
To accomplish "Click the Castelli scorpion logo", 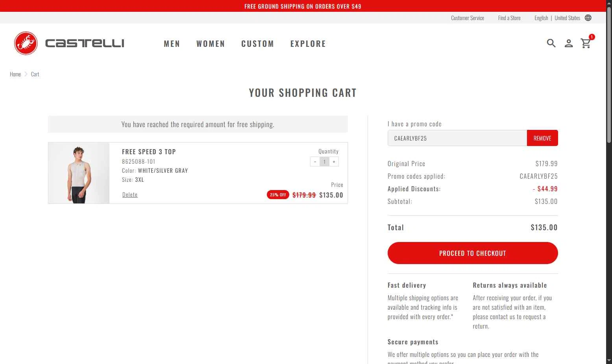I will pyautogui.click(x=26, y=43).
